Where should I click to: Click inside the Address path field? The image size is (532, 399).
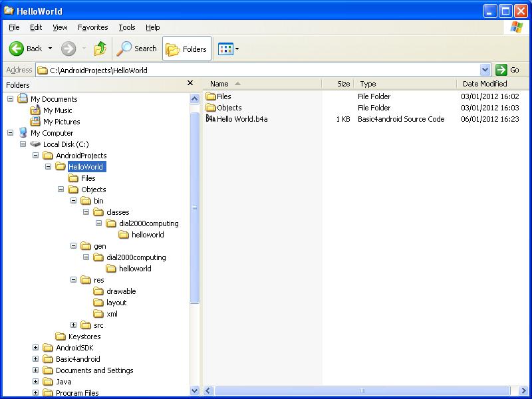[258, 70]
